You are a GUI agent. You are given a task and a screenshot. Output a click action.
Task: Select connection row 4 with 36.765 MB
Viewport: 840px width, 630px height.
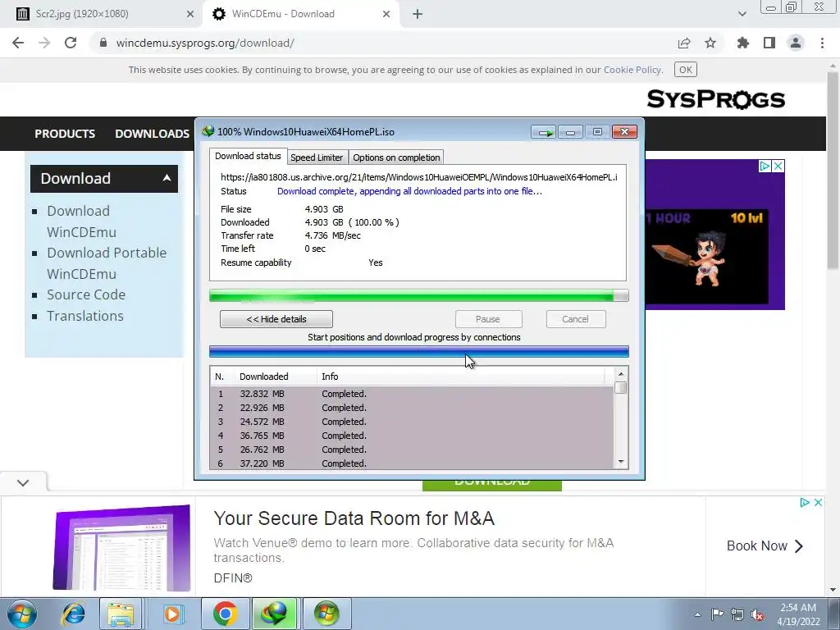click(412, 436)
